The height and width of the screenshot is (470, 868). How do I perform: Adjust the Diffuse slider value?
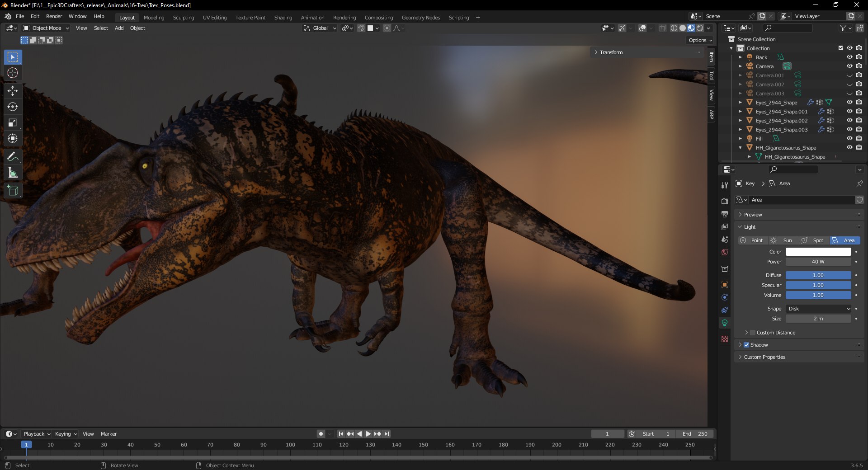click(x=818, y=275)
